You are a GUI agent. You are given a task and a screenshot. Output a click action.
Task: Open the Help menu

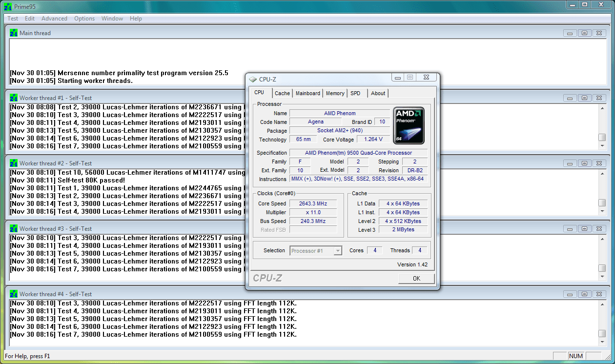pos(136,19)
